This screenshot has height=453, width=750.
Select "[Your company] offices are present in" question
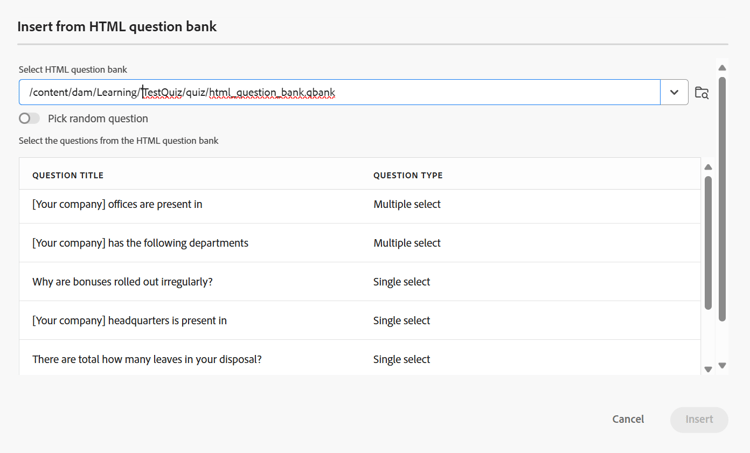tap(117, 204)
